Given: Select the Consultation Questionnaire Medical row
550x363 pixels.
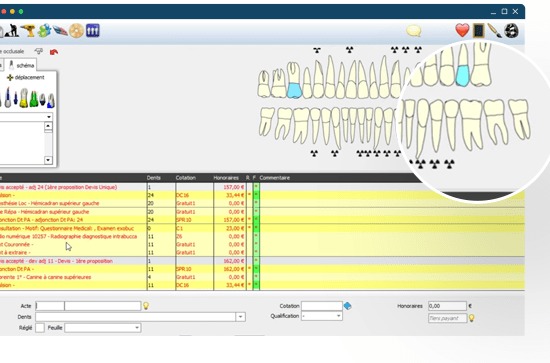Looking at the screenshot, I should coord(262,228).
